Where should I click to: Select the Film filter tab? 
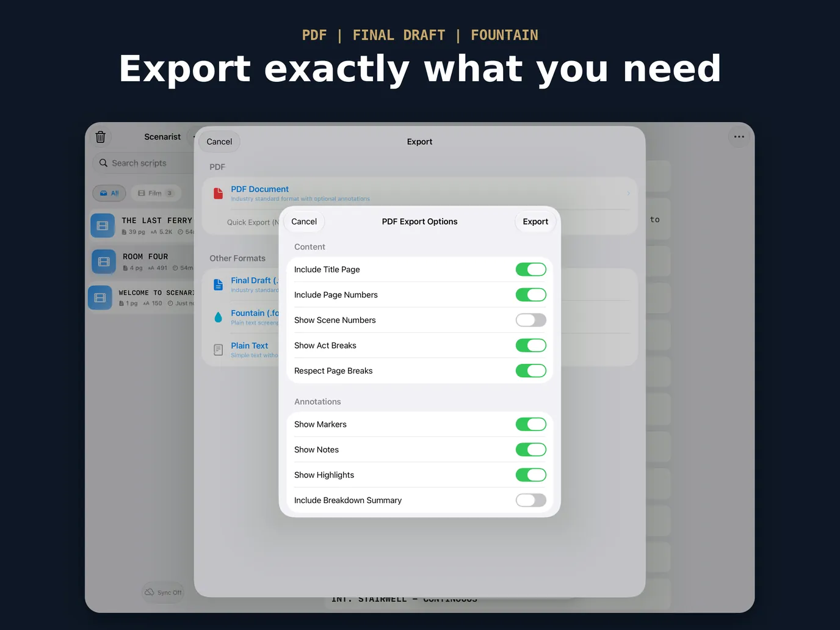pyautogui.click(x=156, y=193)
